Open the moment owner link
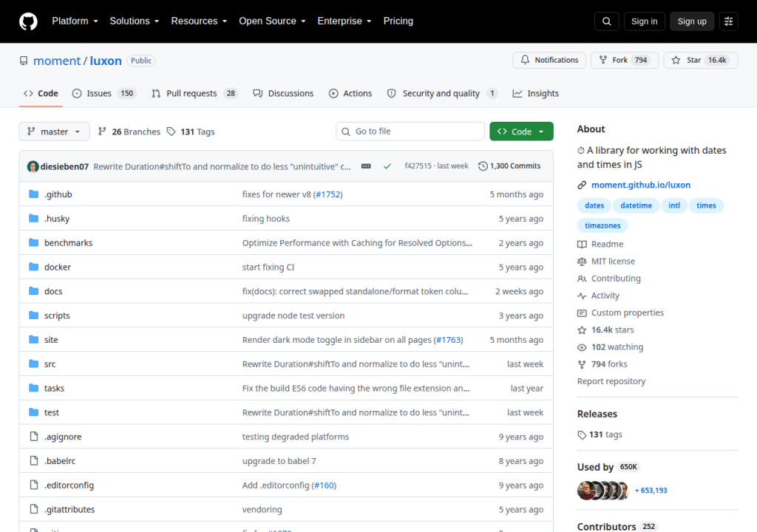757x532 pixels. (57, 61)
